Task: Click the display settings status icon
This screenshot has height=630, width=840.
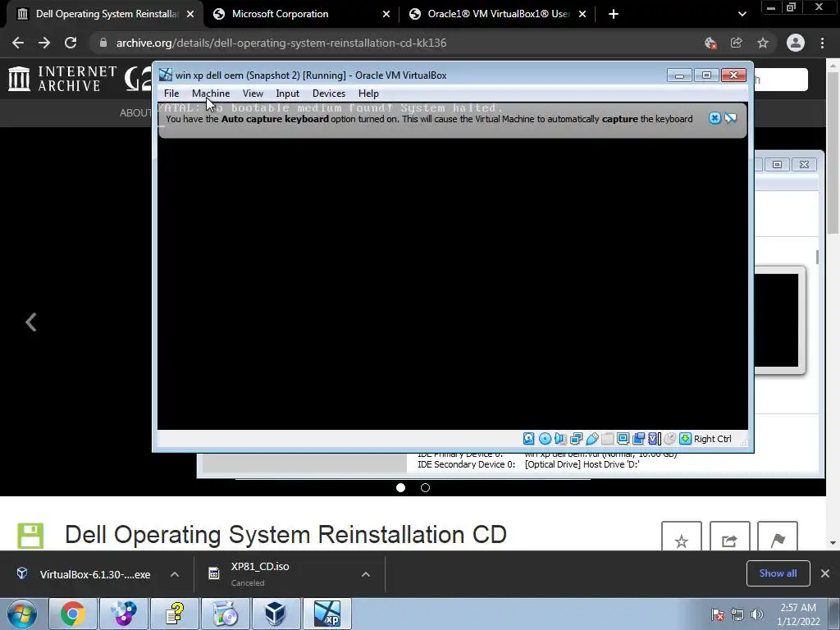Action: tap(623, 439)
